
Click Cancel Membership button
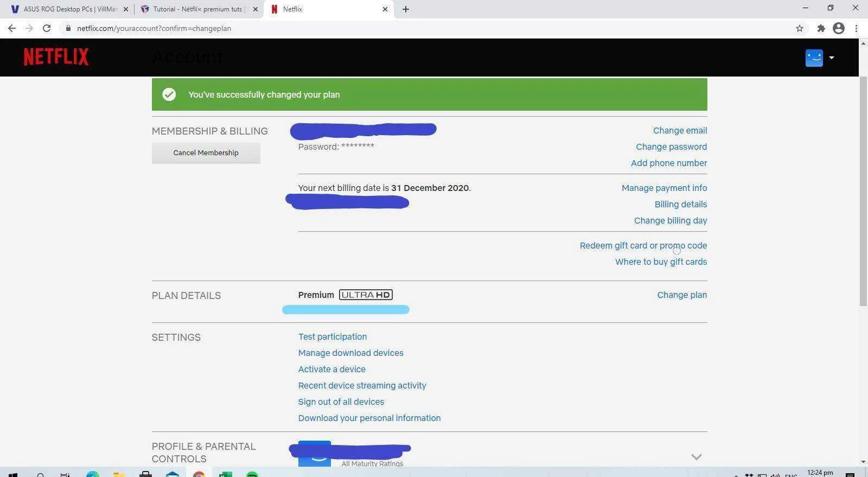206,153
